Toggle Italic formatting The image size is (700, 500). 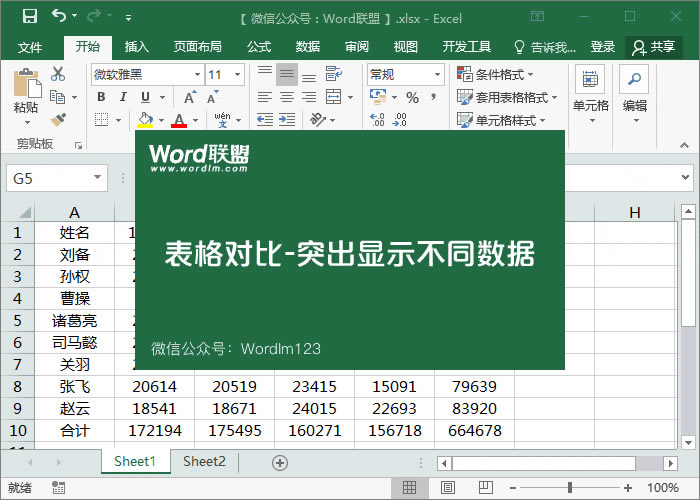tap(124, 97)
